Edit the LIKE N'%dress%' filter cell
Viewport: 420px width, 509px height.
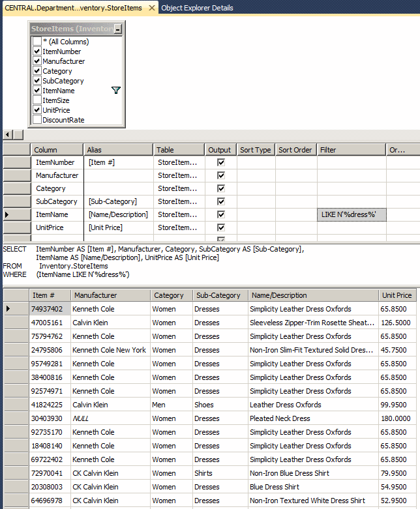(x=352, y=214)
